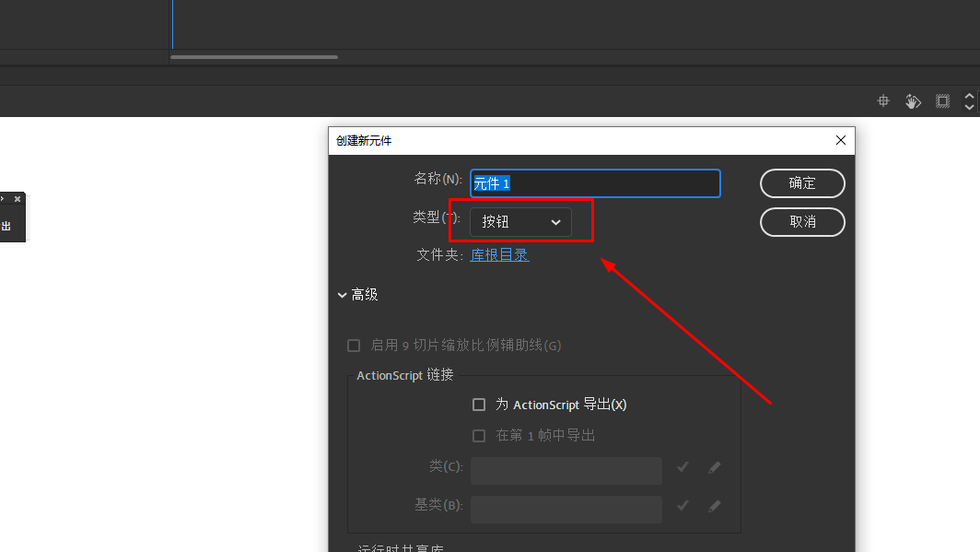Close the small floating panel at left
Viewport: 980px width, 552px height.
pyautogui.click(x=17, y=199)
